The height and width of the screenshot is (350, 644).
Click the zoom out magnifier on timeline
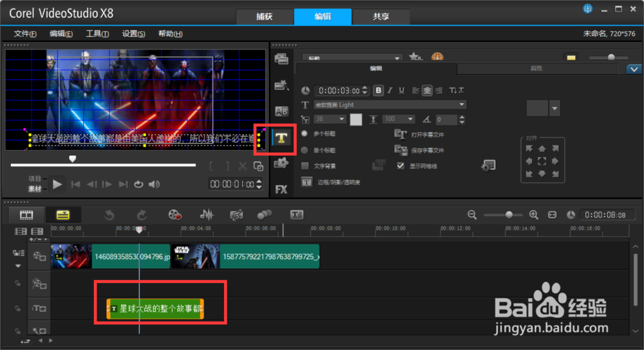click(472, 215)
